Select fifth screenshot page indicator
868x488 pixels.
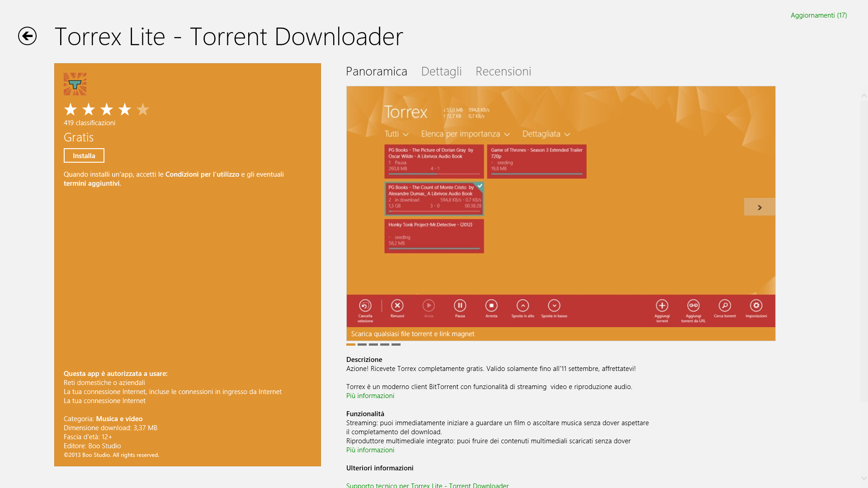coord(396,344)
